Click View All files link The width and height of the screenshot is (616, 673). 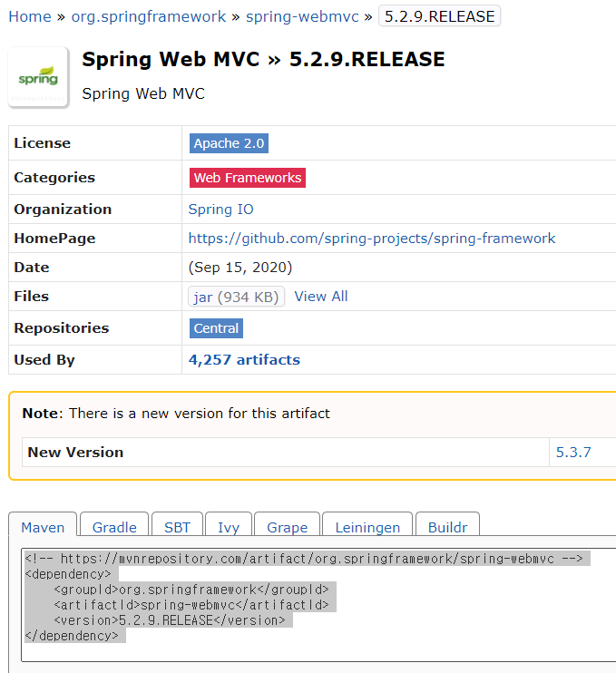(x=320, y=297)
